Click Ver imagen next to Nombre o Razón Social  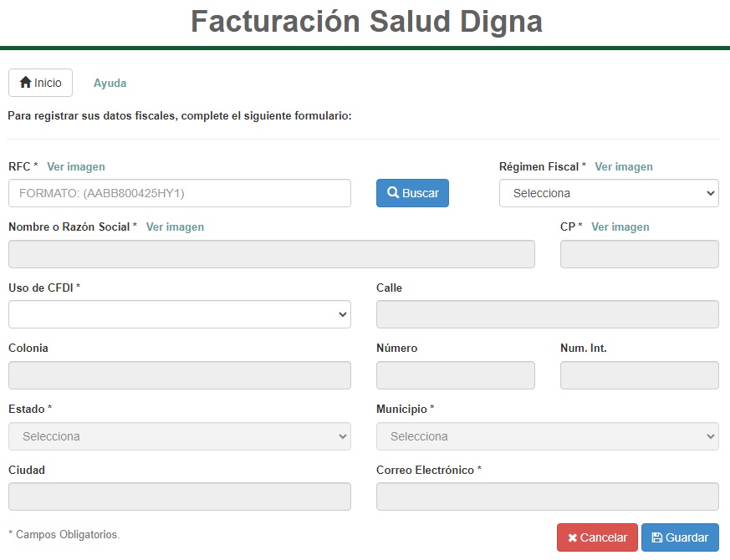coord(175,227)
